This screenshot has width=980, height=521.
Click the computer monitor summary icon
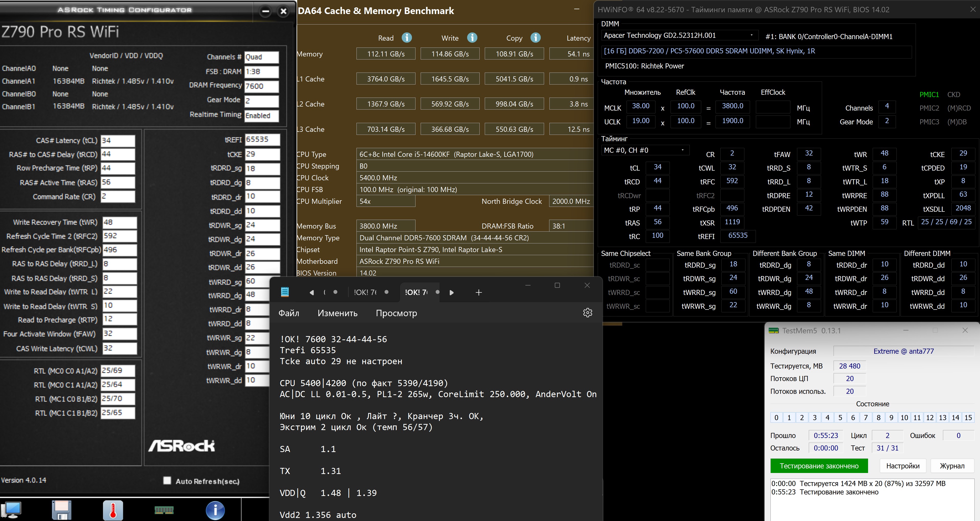tap(11, 510)
